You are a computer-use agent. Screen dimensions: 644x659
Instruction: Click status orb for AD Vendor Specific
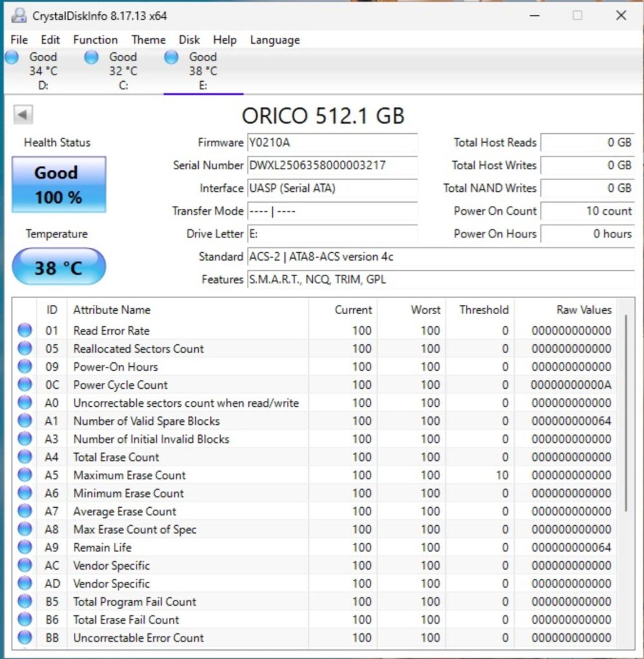pos(25,583)
